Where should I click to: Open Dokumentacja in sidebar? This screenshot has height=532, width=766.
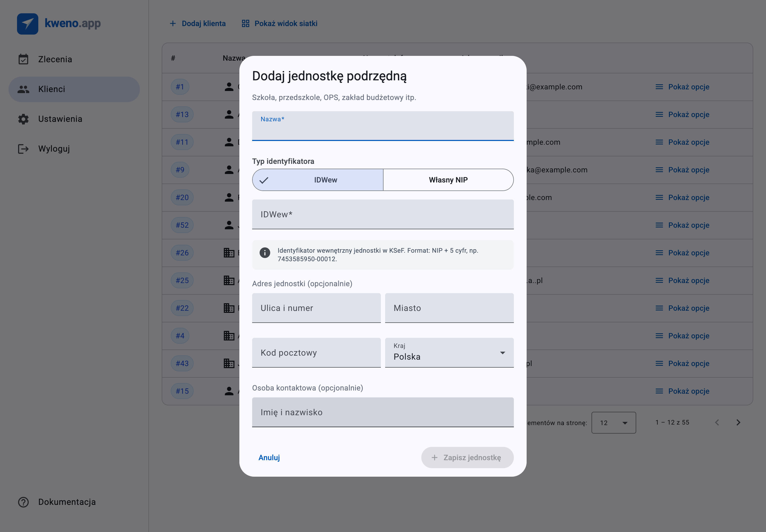coord(74,502)
